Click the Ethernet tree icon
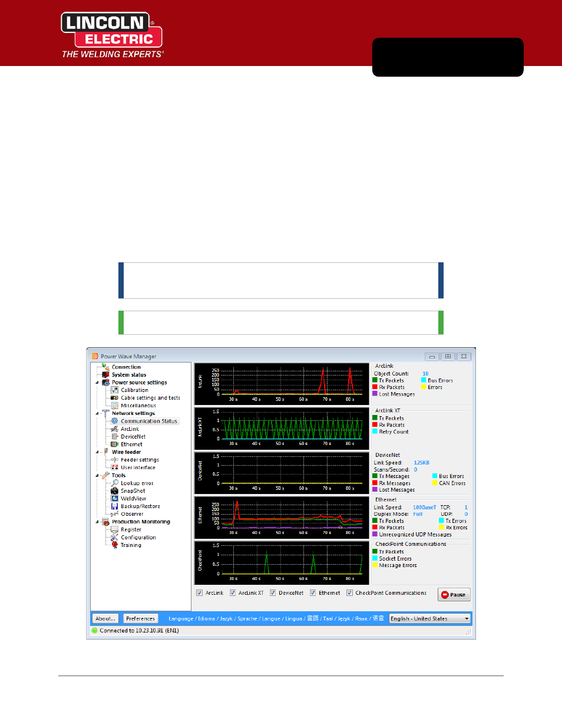This screenshot has width=562, height=728. 115,444
